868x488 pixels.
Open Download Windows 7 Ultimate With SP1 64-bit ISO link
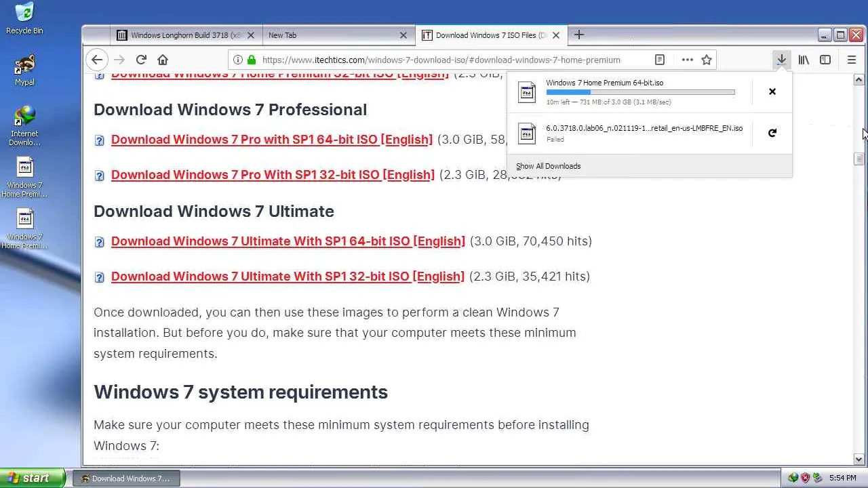point(288,241)
